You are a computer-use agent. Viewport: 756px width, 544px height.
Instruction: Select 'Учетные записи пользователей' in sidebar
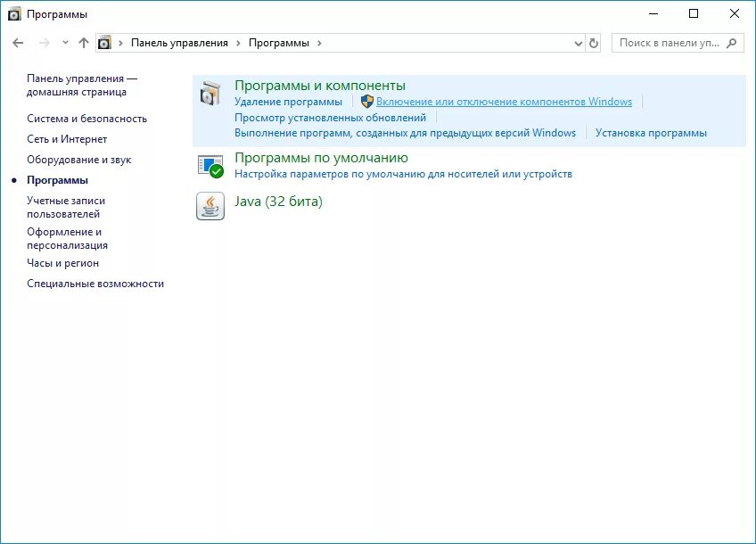point(66,208)
